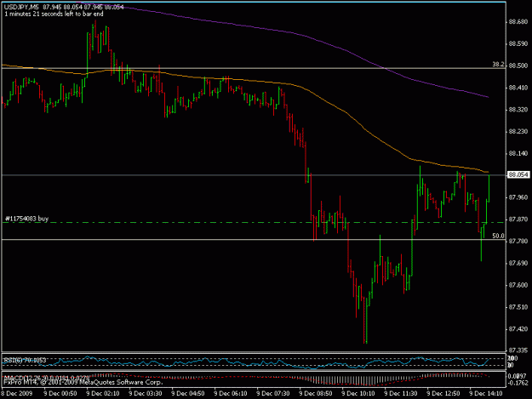This screenshot has width=532, height=399.
Task: Click the 87.420 price axis label
Action: coord(518,329)
